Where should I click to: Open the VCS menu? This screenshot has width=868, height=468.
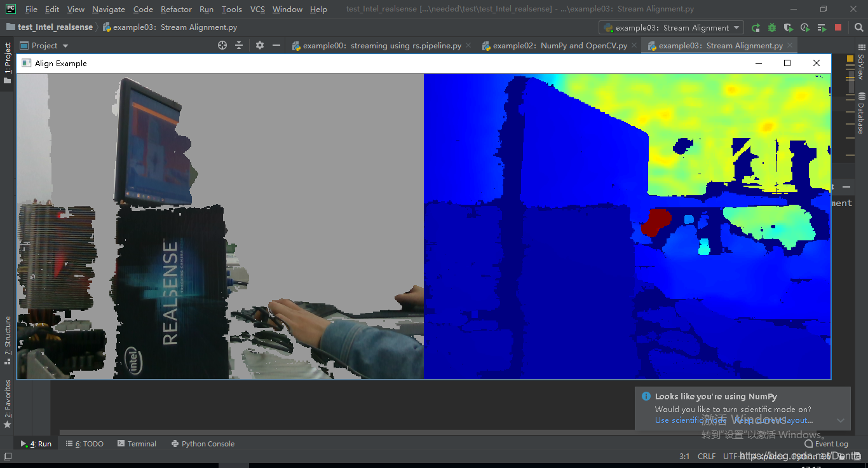tap(257, 10)
